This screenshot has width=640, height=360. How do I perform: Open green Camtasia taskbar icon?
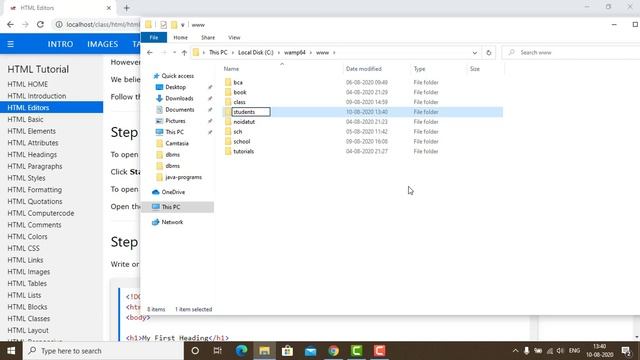(x=356, y=351)
